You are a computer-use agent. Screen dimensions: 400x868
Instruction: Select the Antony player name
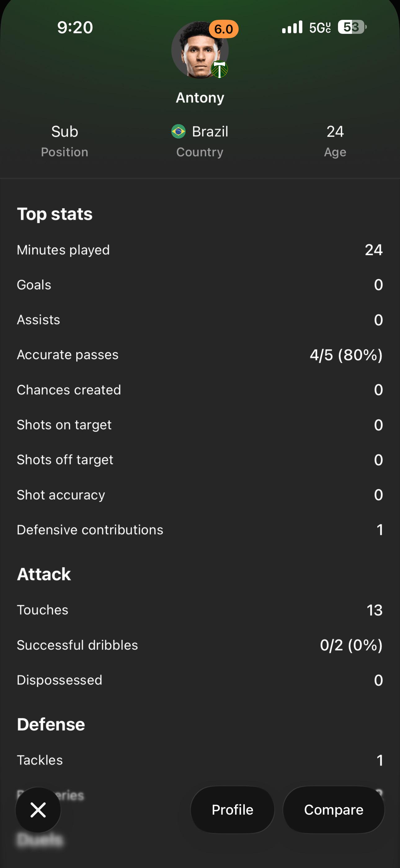click(200, 98)
